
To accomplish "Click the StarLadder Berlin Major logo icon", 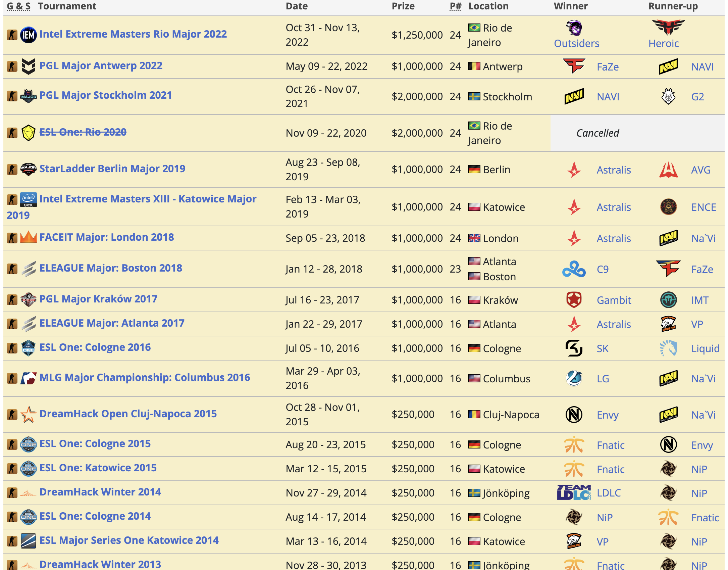I will pyautogui.click(x=29, y=169).
